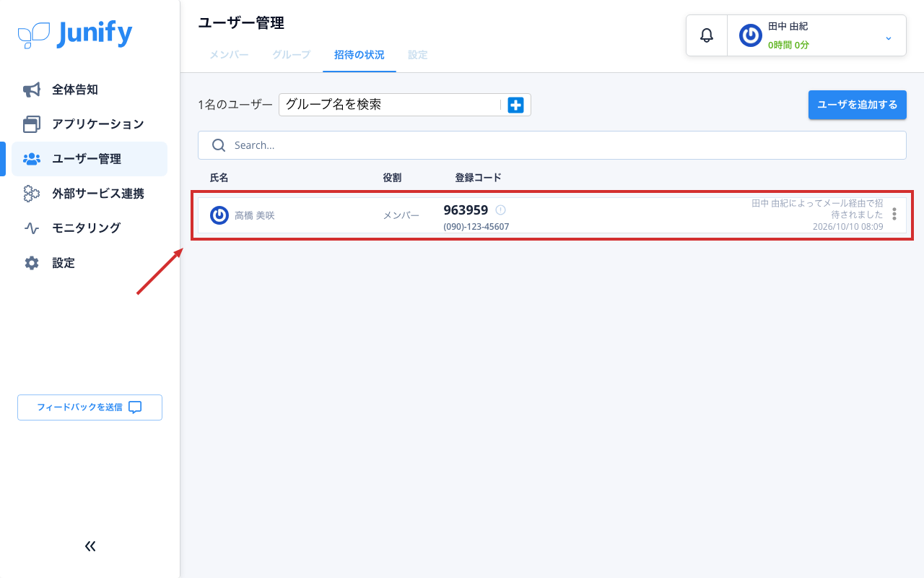The height and width of the screenshot is (578, 924).
Task: Click 高橋 美咲 avatar icon
Action: (219, 215)
